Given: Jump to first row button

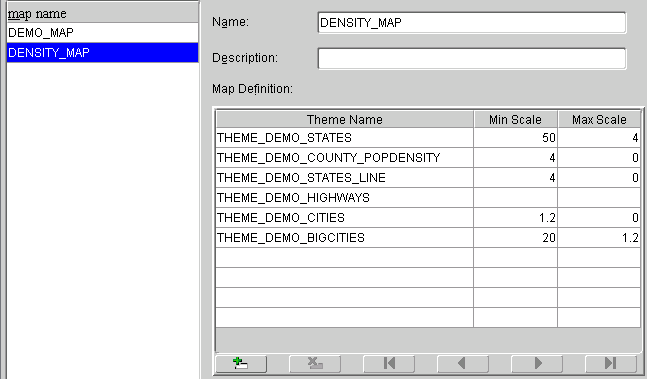Looking at the screenshot, I should pyautogui.click(x=389, y=363).
